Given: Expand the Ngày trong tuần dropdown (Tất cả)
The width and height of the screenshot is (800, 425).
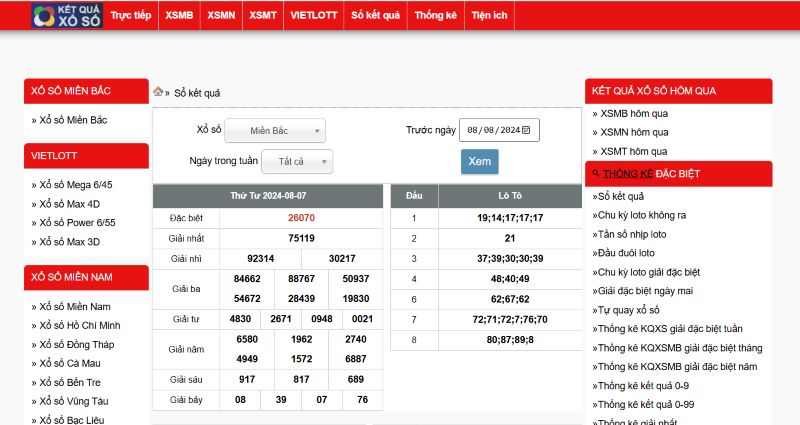Looking at the screenshot, I should 297,161.
